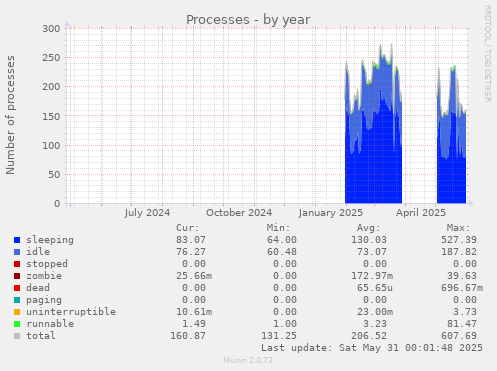Click the 'Number of processes' axis label
The image size is (497, 371).
(10, 115)
